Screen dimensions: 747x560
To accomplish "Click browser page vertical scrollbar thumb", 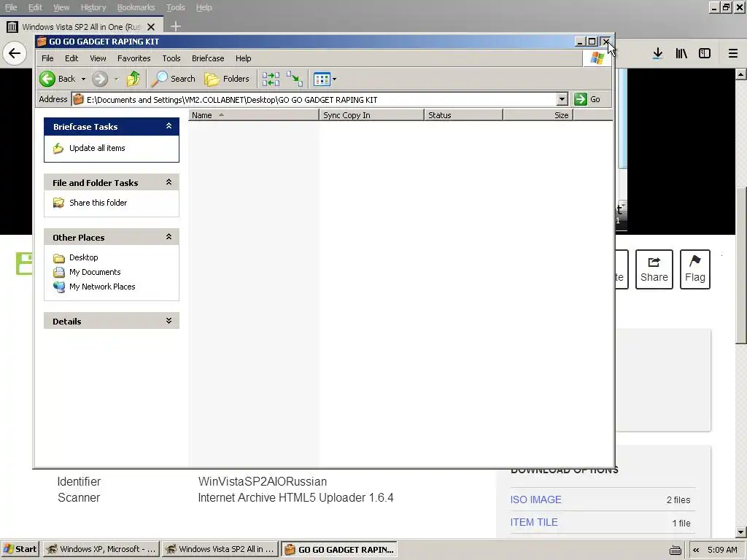I will (x=740, y=264).
